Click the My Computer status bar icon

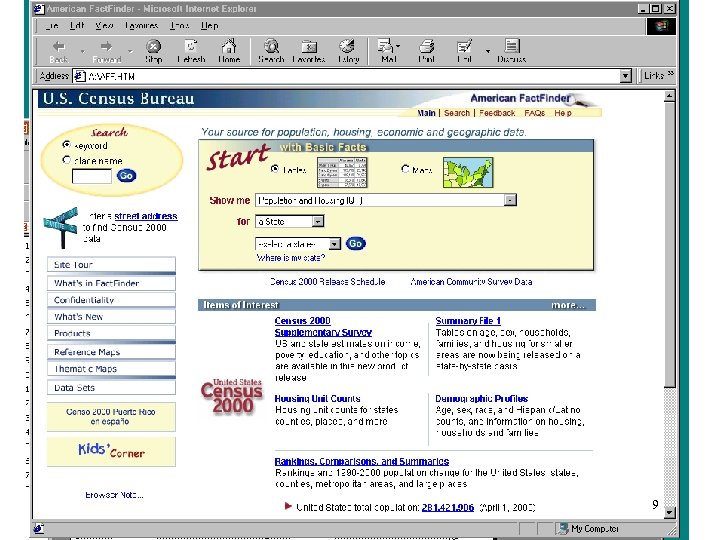pyautogui.click(x=562, y=529)
